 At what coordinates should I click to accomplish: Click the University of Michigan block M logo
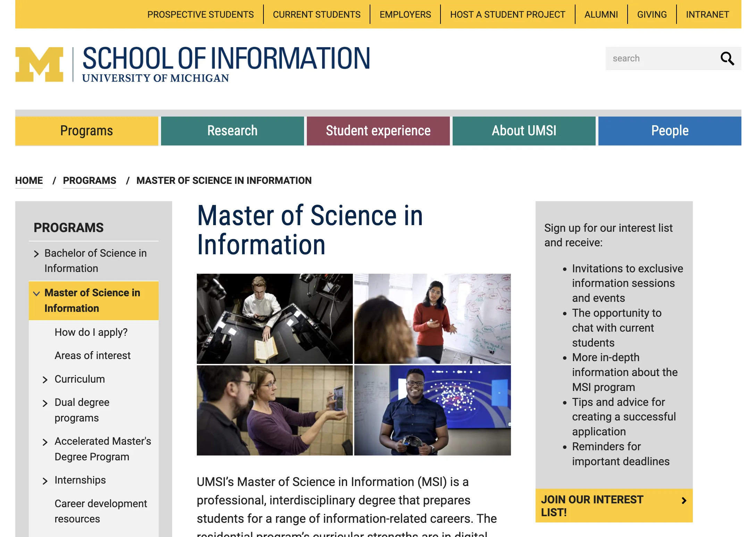coord(39,65)
